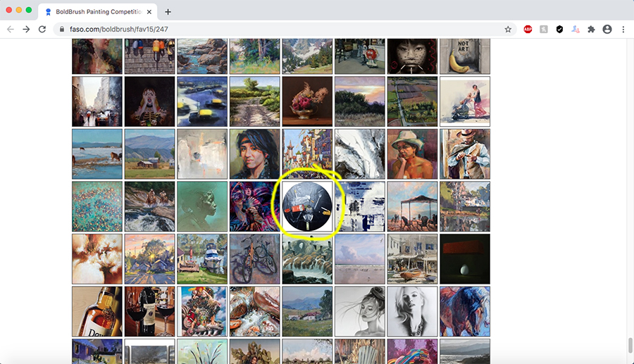Close the BoldBrush Painting Competition tab
The width and height of the screenshot is (634, 364).
(x=149, y=12)
